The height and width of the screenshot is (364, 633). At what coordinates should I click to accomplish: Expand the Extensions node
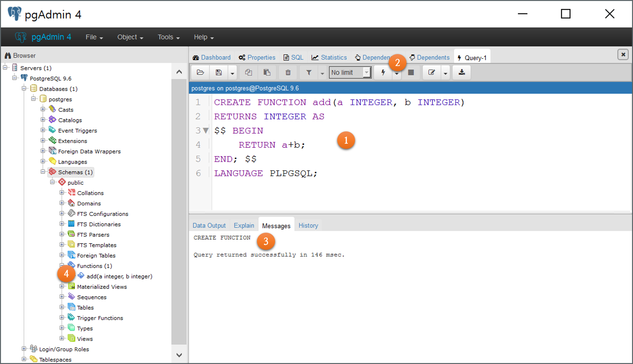(43, 140)
